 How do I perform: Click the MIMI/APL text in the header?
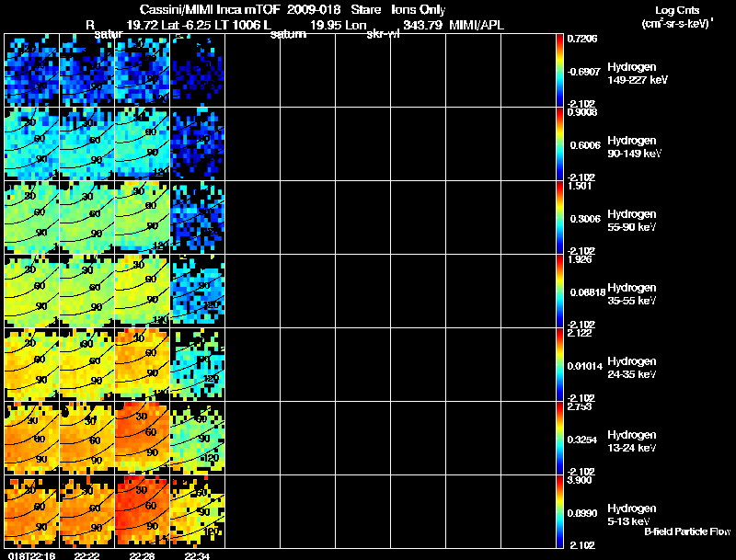pos(478,26)
